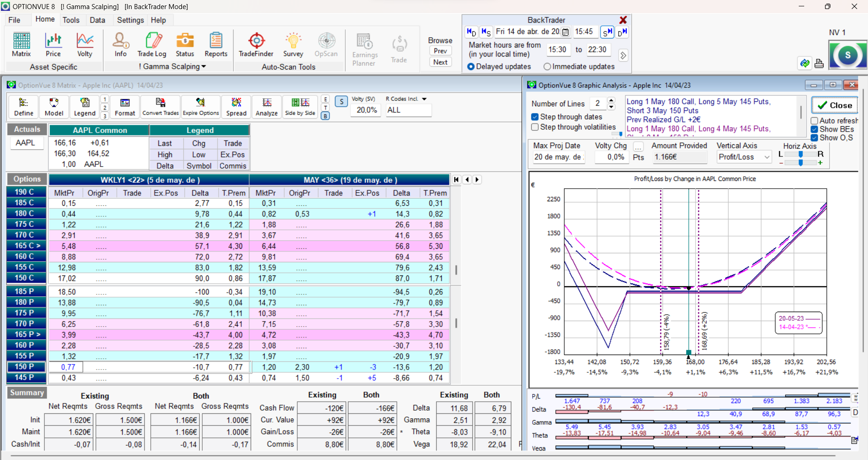868x460 pixels.
Task: Step BackTrader back one day
Action: tap(471, 32)
